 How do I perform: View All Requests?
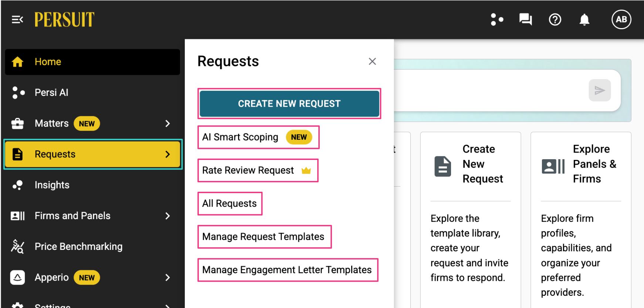[x=230, y=204]
